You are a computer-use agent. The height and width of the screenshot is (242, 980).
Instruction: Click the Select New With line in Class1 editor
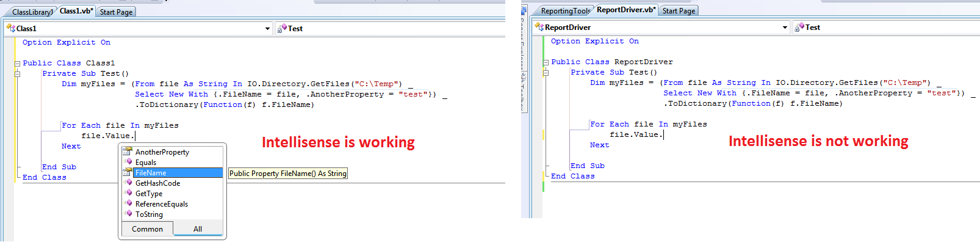click(x=291, y=95)
